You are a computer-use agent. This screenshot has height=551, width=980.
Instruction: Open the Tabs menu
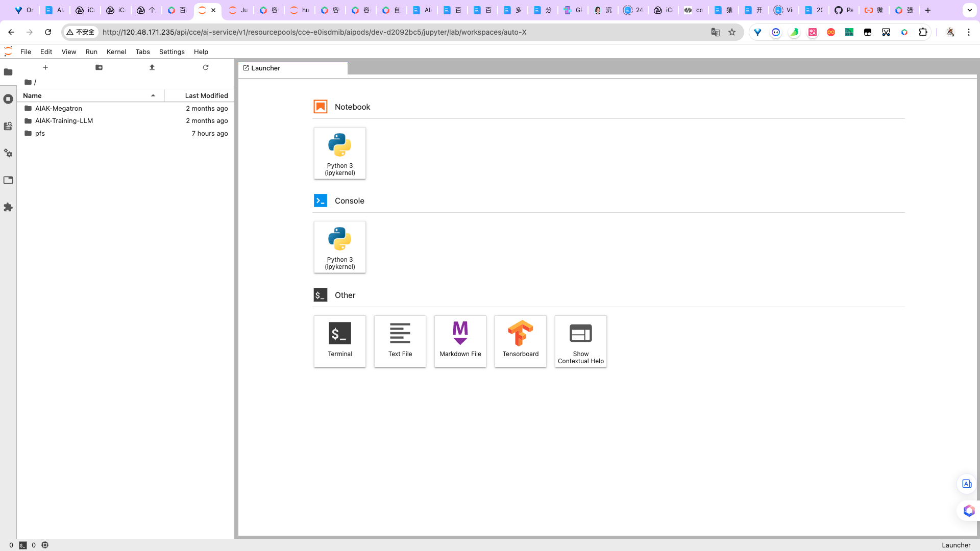(x=142, y=52)
